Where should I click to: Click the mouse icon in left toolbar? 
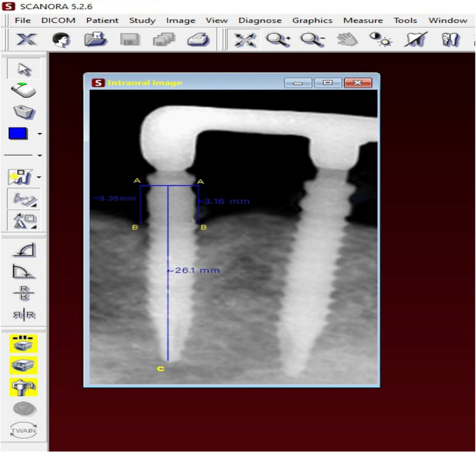click(x=24, y=90)
